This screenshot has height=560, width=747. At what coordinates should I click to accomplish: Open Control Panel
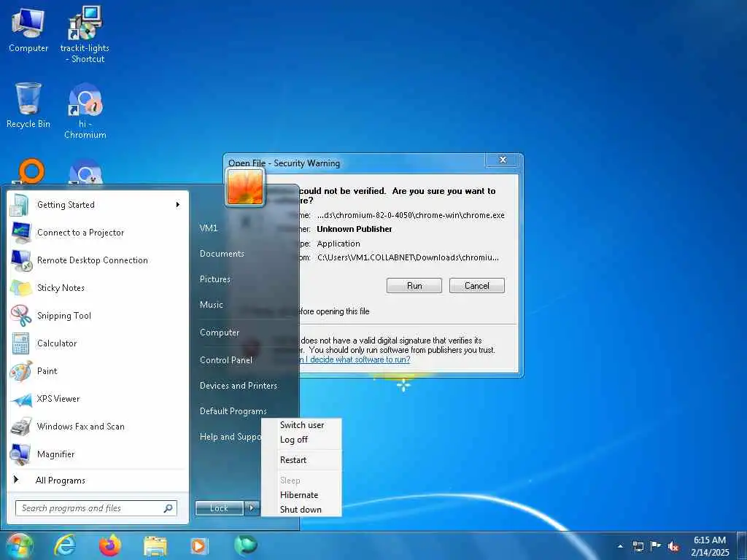coord(226,360)
